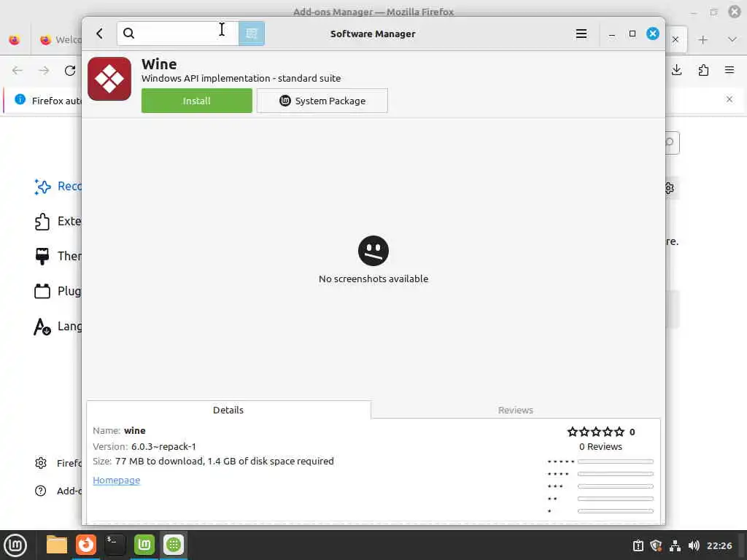Open Firefox downloads panel
The width and height of the screenshot is (747, 560).
click(x=677, y=71)
